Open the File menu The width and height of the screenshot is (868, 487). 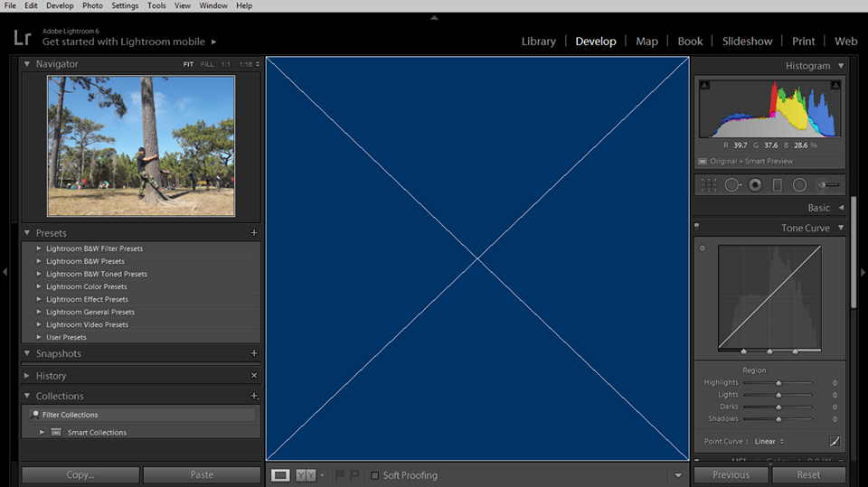[10, 5]
